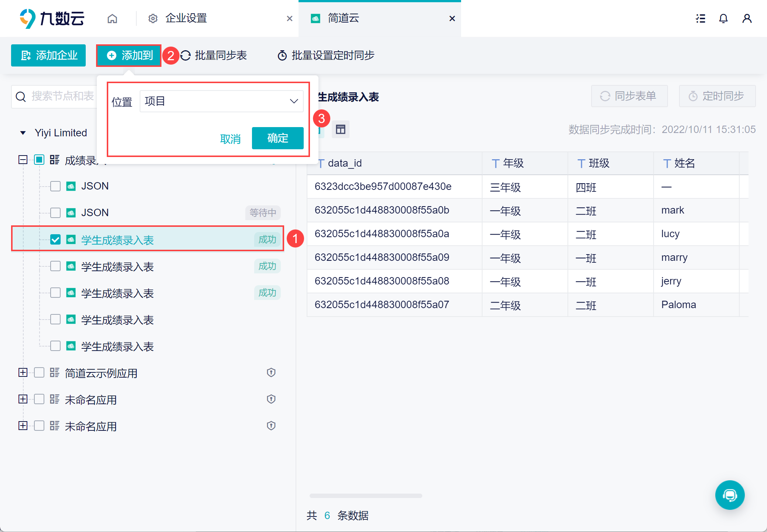Switch to table structure view icon

coord(340,129)
